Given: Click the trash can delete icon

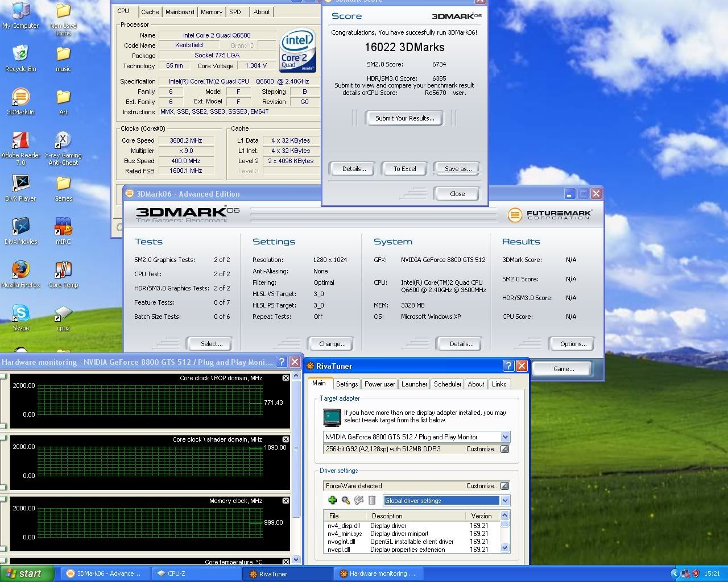Looking at the screenshot, I should pos(372,500).
